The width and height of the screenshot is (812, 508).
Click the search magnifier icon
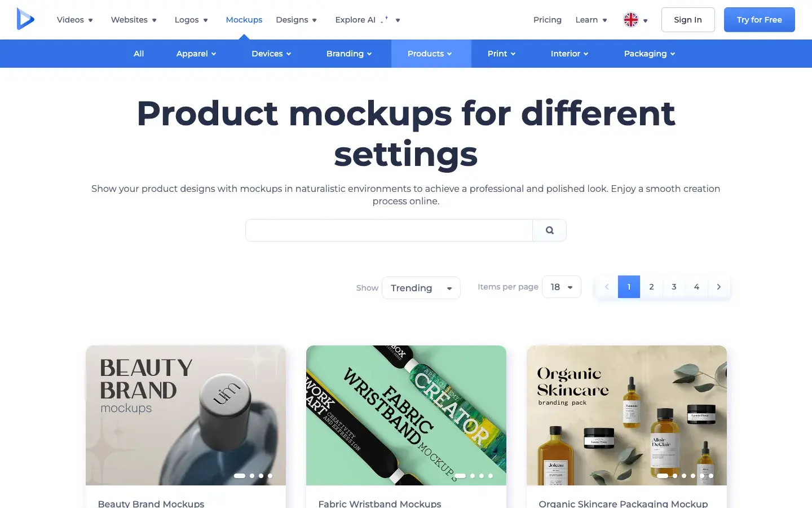tap(549, 230)
